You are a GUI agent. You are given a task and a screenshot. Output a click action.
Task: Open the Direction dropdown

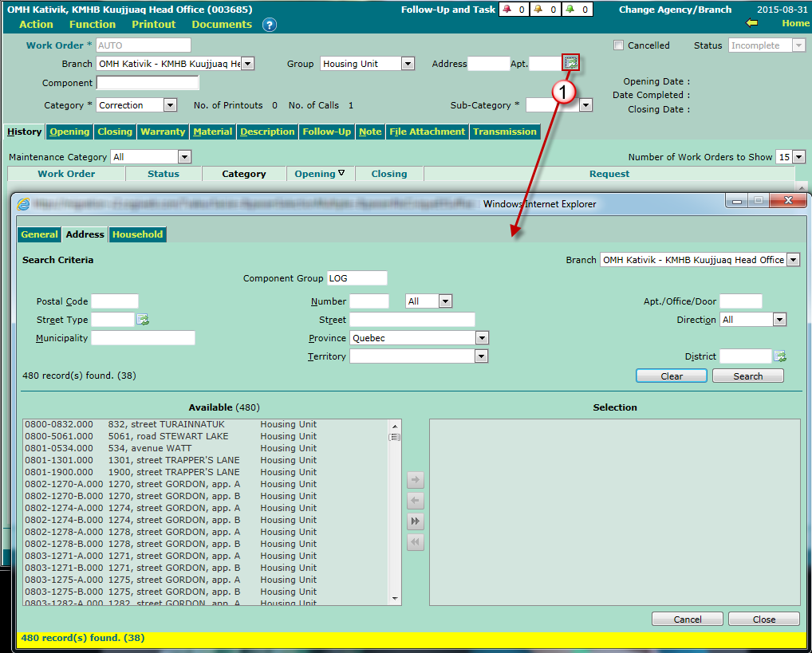click(778, 320)
